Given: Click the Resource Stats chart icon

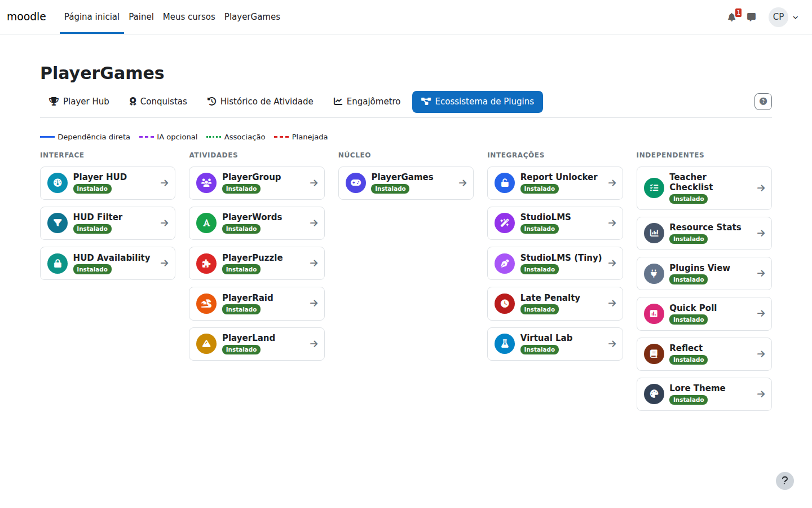Looking at the screenshot, I should tap(654, 233).
